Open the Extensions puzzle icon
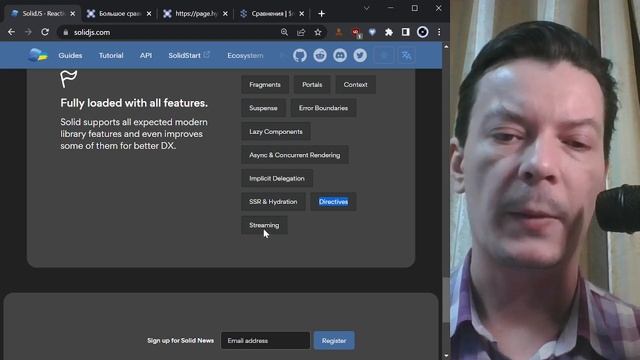 [389, 32]
